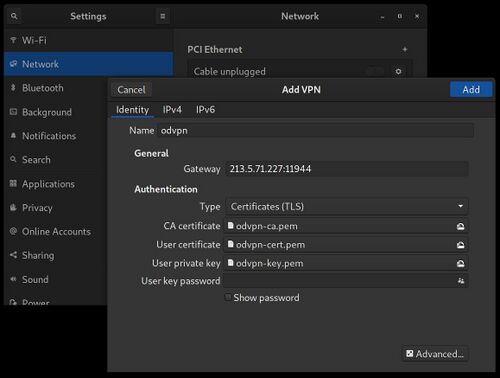Browse for User certificate file icon
The image size is (500, 378).
(460, 245)
